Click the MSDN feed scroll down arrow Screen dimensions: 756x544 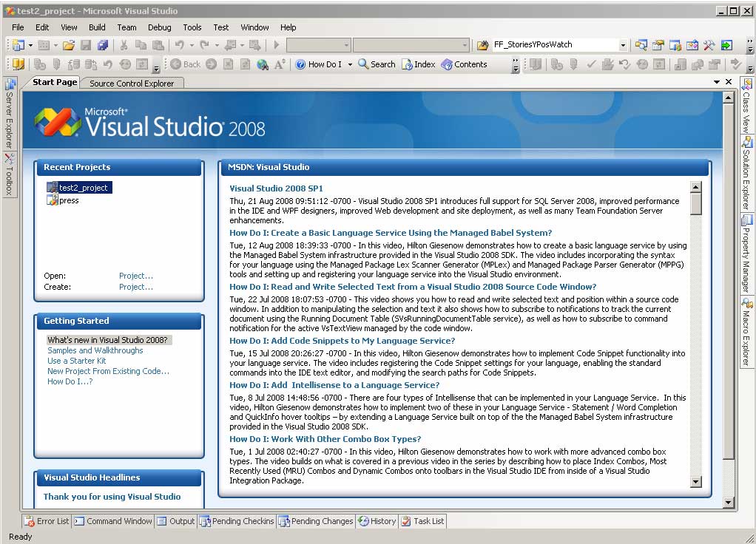coord(696,481)
